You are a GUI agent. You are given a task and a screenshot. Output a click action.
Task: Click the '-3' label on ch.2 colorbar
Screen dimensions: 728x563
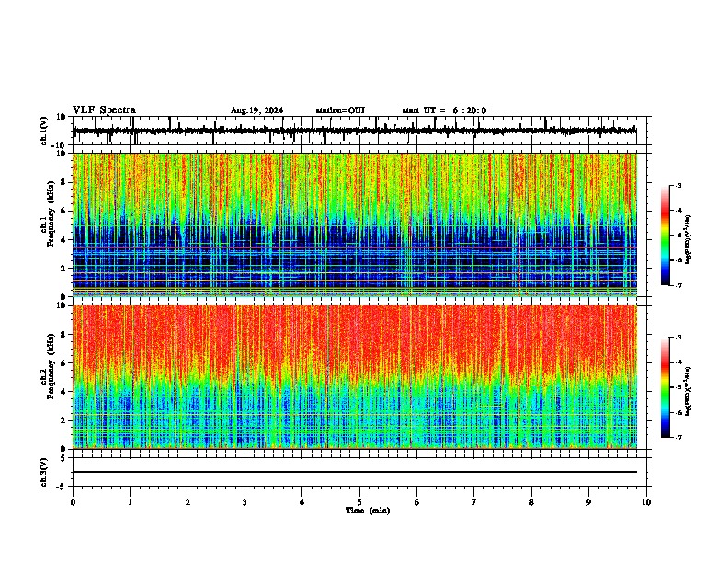tap(678, 338)
